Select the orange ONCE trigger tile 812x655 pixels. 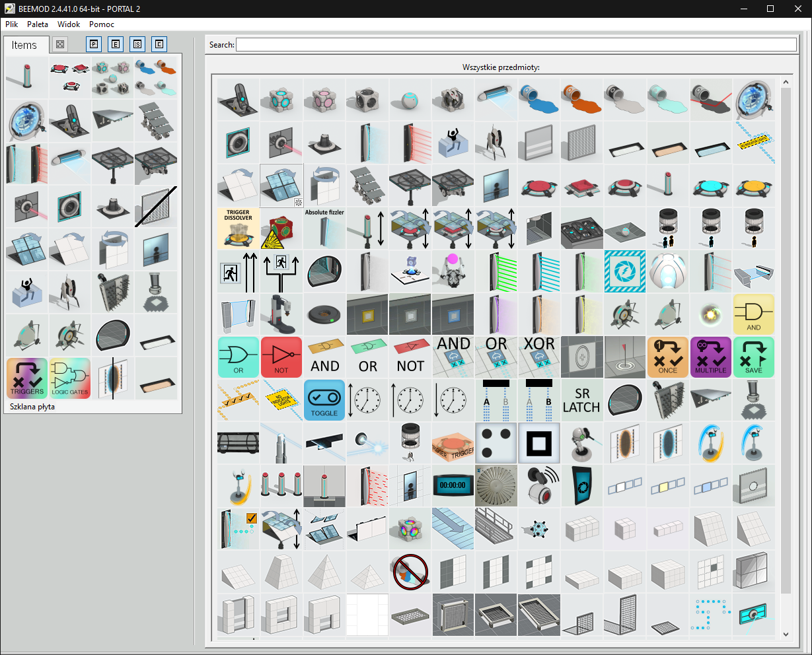(x=668, y=357)
